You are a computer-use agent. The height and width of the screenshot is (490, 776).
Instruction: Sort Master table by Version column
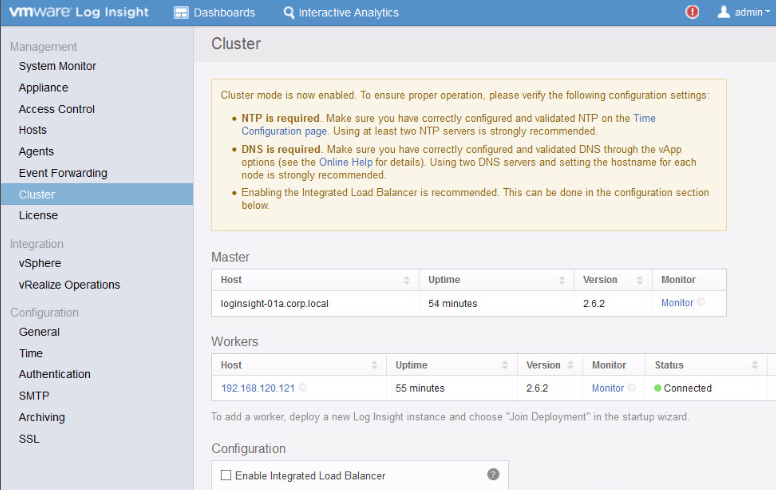613,280
